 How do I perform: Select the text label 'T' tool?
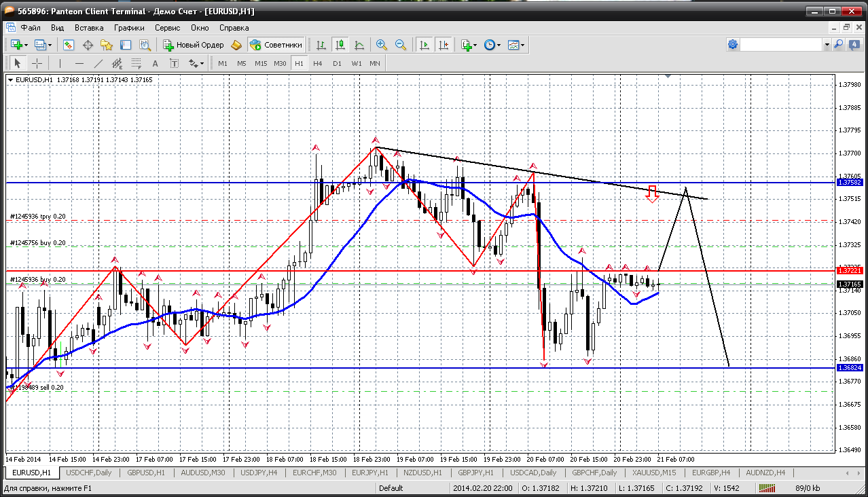click(x=174, y=63)
